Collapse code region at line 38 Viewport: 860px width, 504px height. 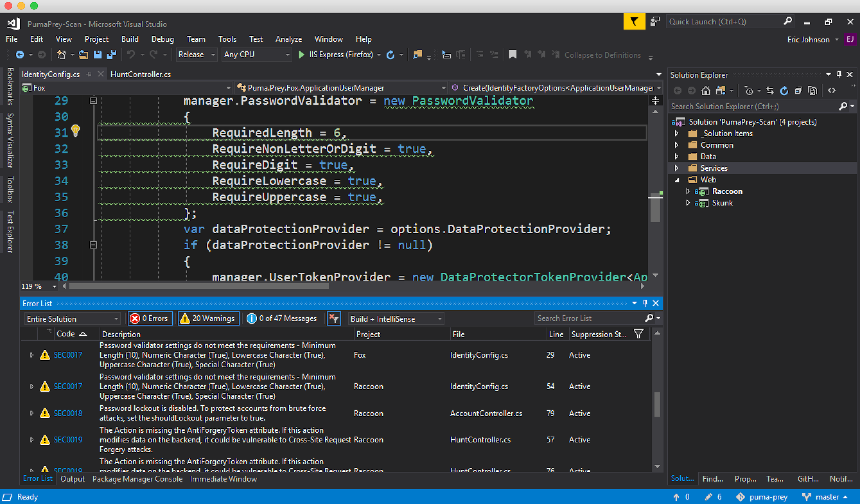(x=93, y=245)
